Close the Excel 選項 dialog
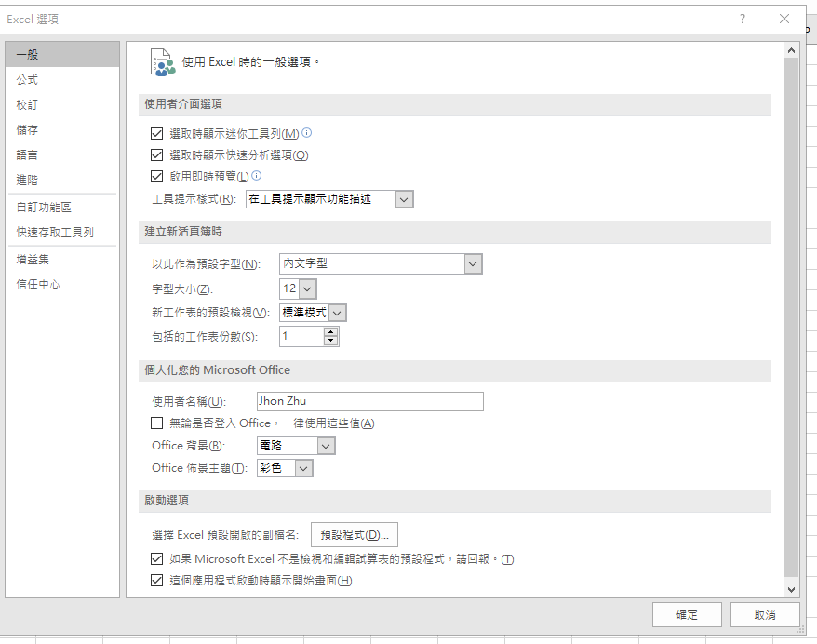Image resolution: width=817 pixels, height=644 pixels. point(784,20)
